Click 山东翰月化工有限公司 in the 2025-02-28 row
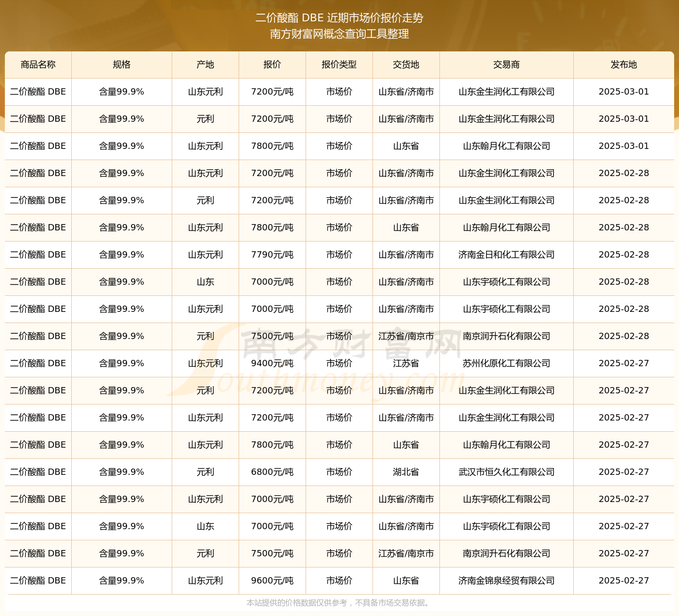Screen dimensions: 679x616 coord(506,227)
